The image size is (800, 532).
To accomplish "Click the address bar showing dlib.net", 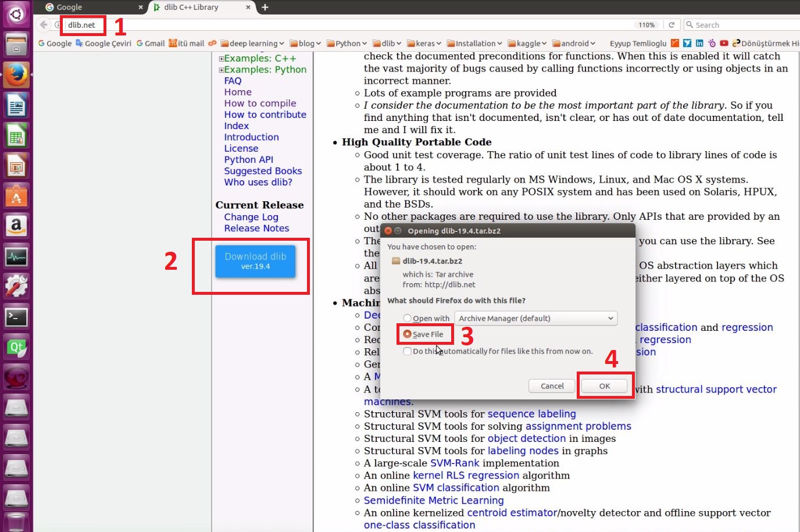I will 83,25.
